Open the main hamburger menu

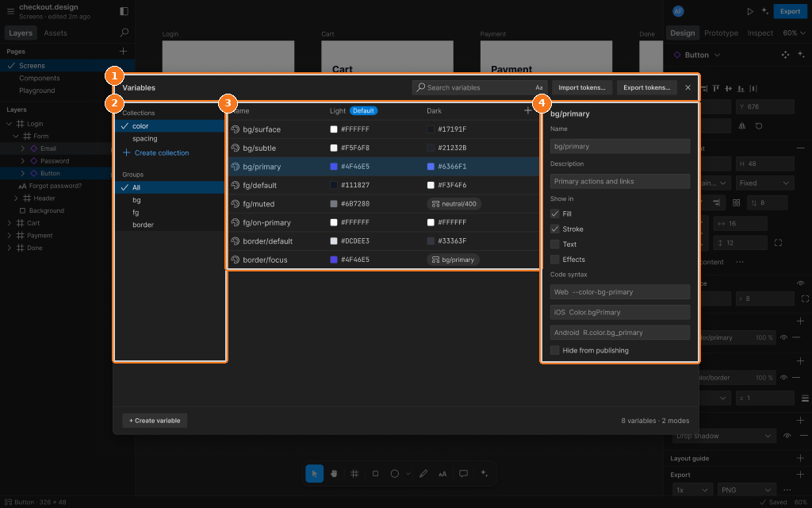[10, 11]
